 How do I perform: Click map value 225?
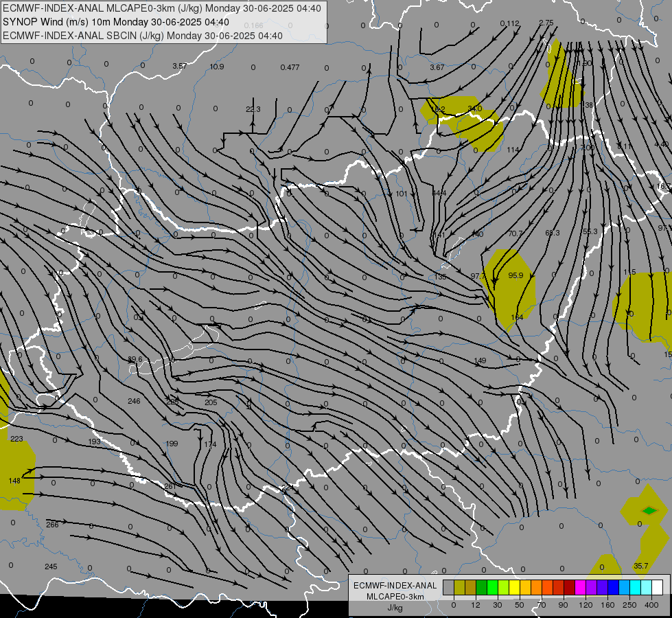[x=172, y=402]
